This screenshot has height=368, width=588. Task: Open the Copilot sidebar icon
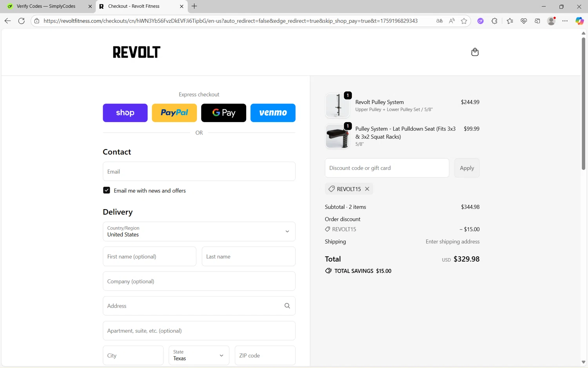(579, 21)
